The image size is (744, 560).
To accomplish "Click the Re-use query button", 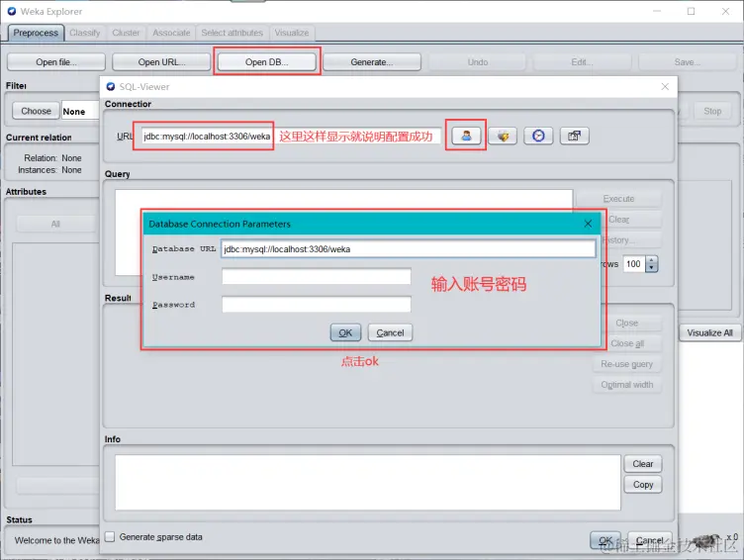I will (627, 364).
